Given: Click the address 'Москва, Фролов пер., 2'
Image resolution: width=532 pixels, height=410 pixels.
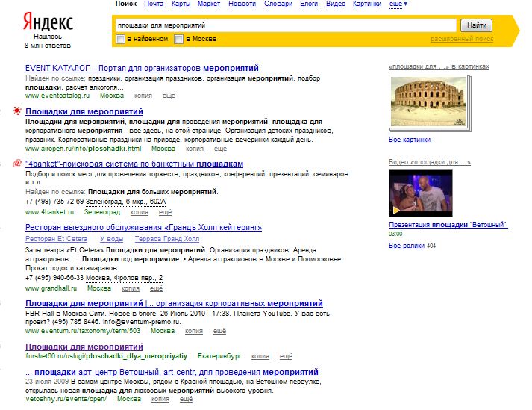Looking at the screenshot, I should (124, 278).
